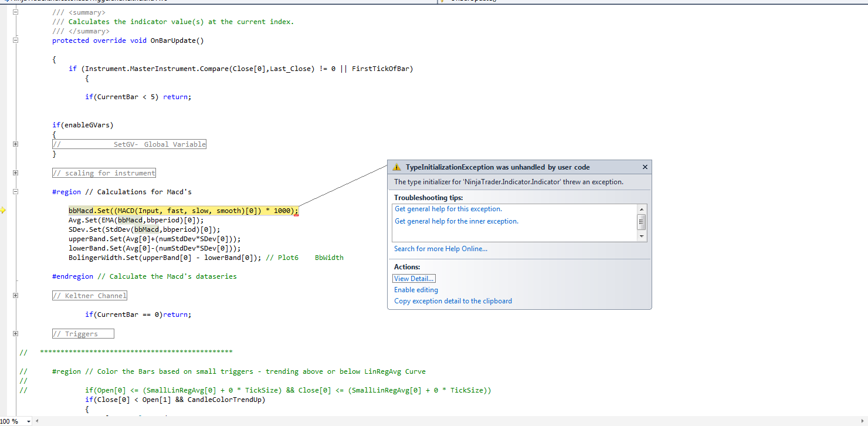Screen dimensions: 868x426
Task: Click the warning icon in exception popup
Action: (397, 167)
